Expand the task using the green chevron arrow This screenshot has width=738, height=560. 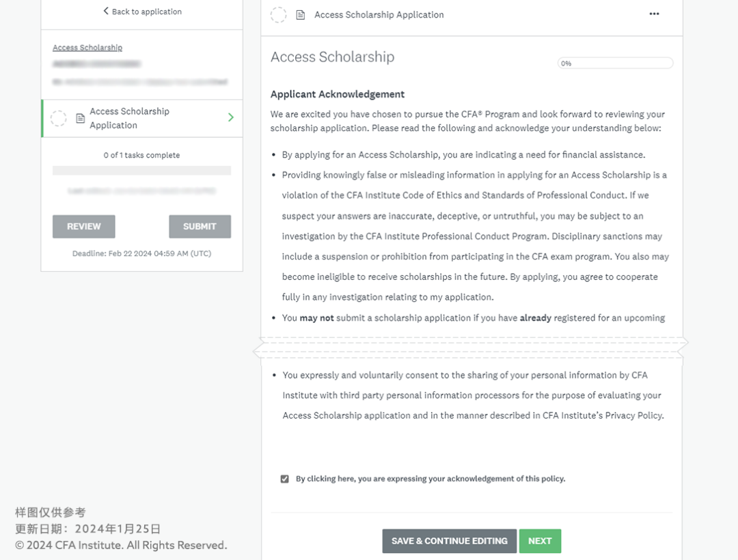[x=230, y=117]
